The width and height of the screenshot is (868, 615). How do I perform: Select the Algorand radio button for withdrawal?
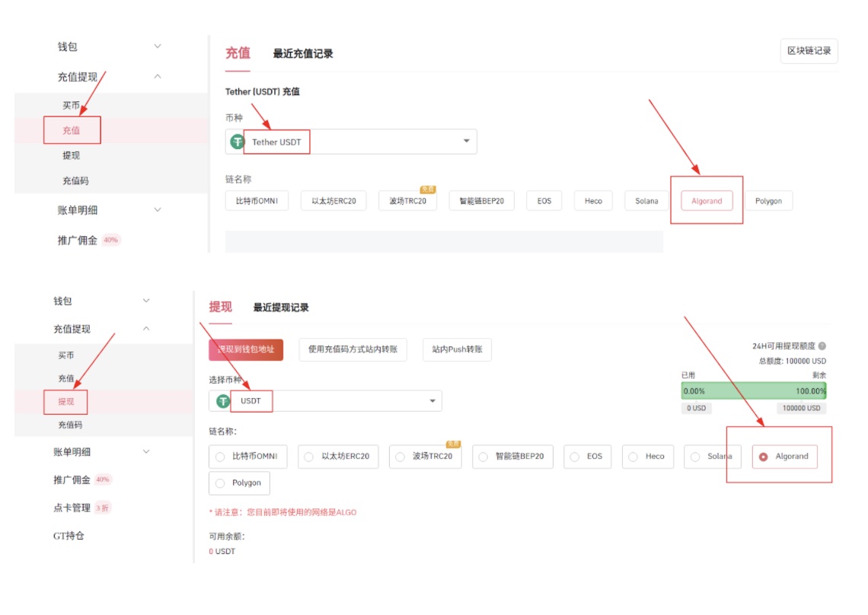[764, 457]
